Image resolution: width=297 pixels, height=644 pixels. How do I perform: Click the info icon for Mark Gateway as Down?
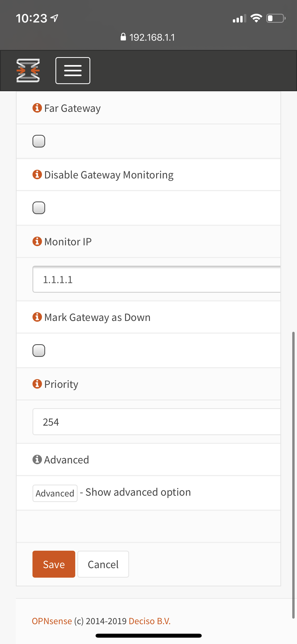tap(37, 317)
